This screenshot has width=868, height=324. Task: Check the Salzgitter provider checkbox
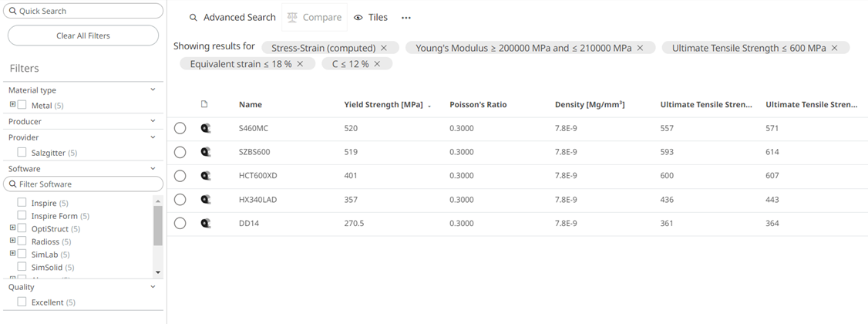(22, 153)
